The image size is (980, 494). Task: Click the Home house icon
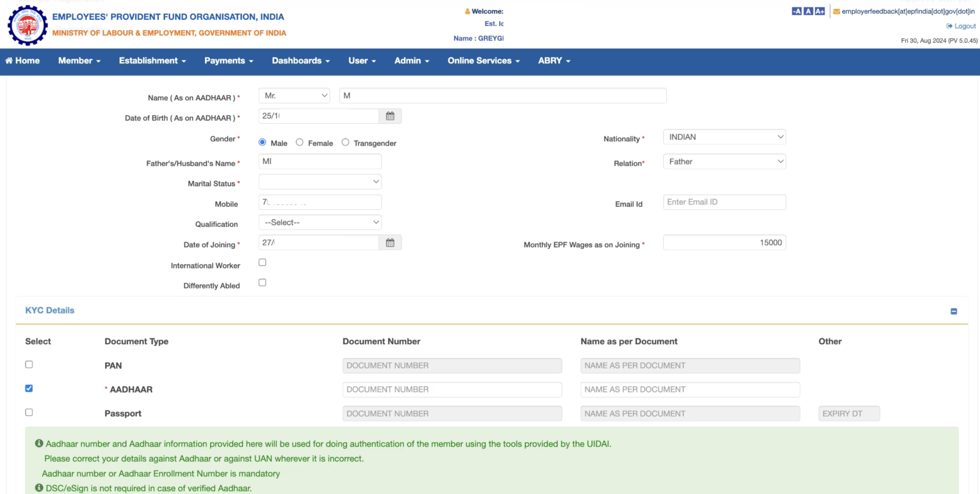coord(9,60)
